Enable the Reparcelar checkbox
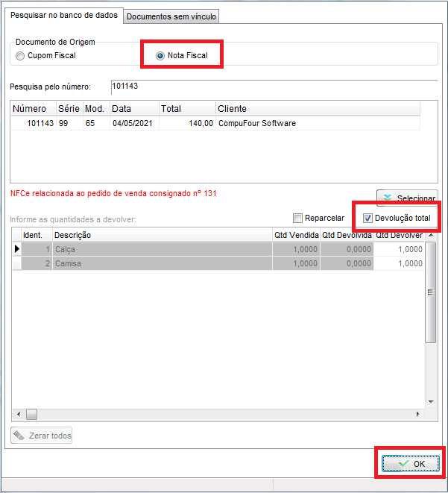This screenshot has height=493, width=448. (298, 219)
